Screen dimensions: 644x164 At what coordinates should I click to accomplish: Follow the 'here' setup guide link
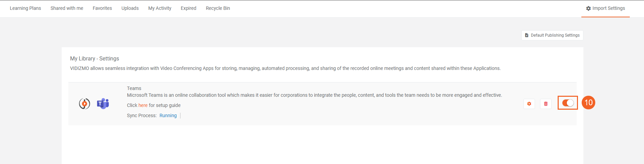(143, 105)
